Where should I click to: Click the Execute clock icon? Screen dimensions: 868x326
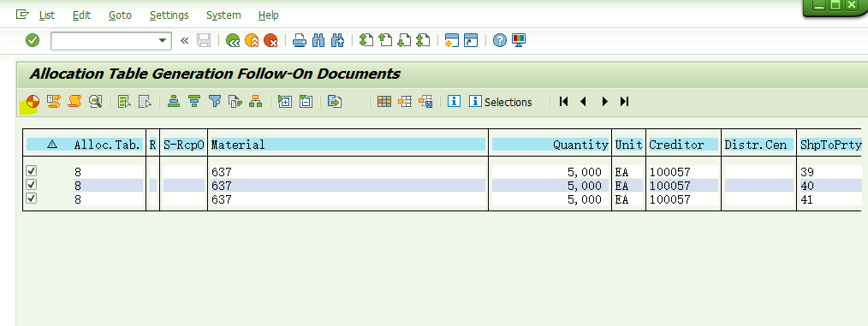[33, 101]
